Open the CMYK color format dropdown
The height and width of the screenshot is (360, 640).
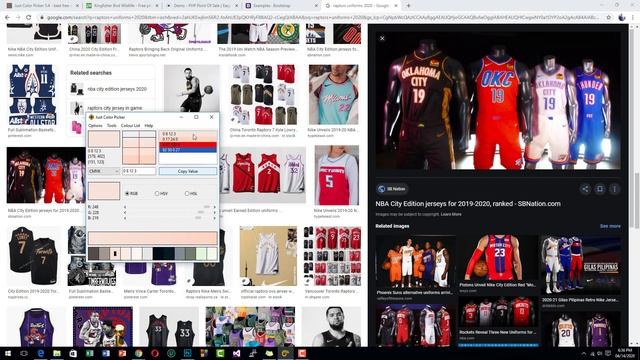point(104,171)
